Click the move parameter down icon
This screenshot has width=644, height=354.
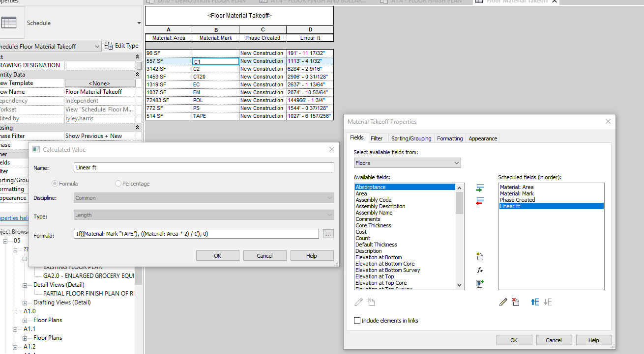(x=548, y=302)
